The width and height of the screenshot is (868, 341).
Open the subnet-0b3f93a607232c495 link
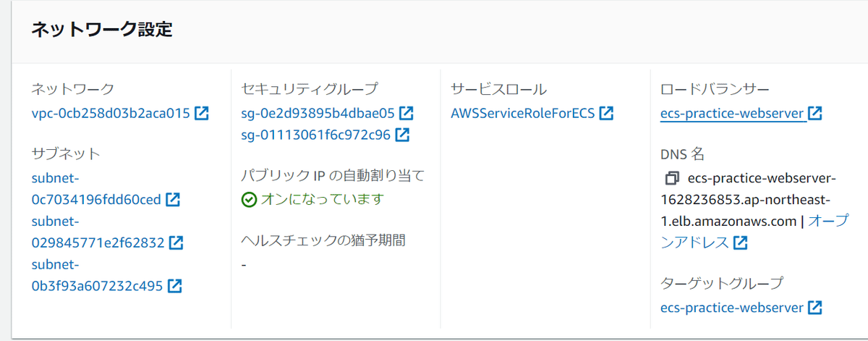pyautogui.click(x=97, y=286)
